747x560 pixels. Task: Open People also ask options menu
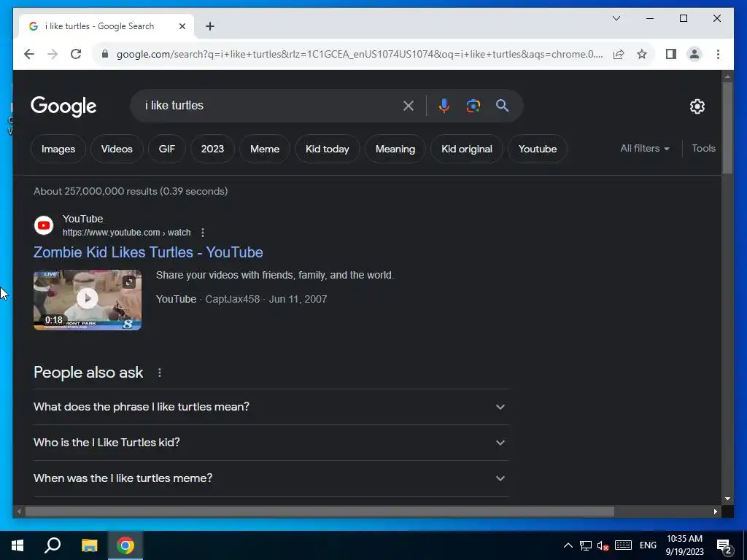pos(160,373)
